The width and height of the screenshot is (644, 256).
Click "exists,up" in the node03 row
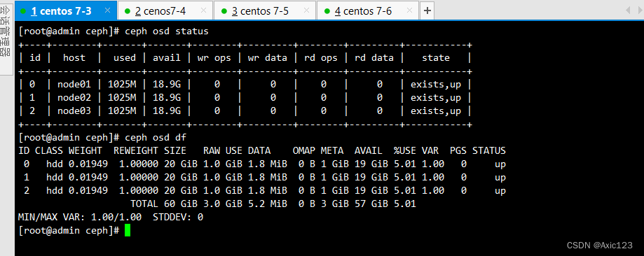(x=436, y=111)
